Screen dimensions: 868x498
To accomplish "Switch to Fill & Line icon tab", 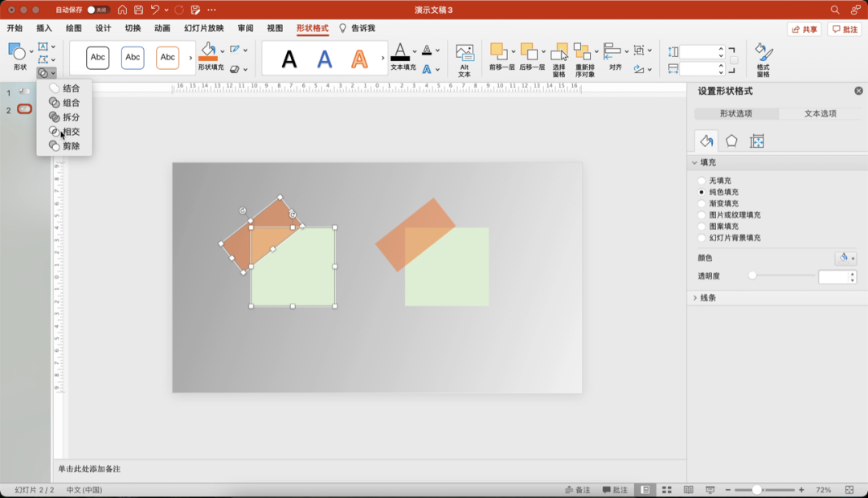I will click(x=706, y=141).
